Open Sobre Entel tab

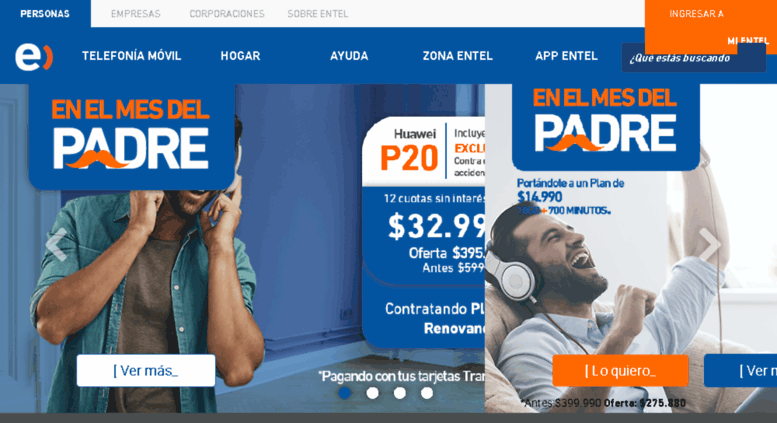(318, 14)
